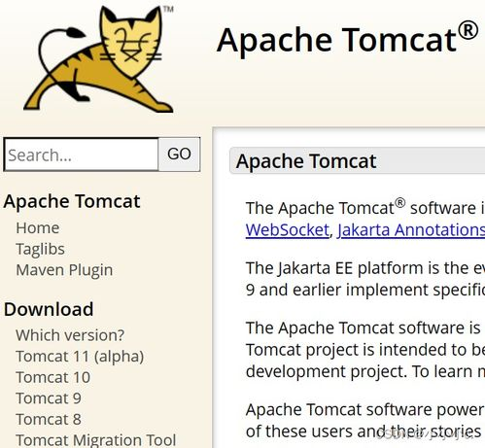485x448 pixels.
Task: Click the GO search button
Action: 179,155
